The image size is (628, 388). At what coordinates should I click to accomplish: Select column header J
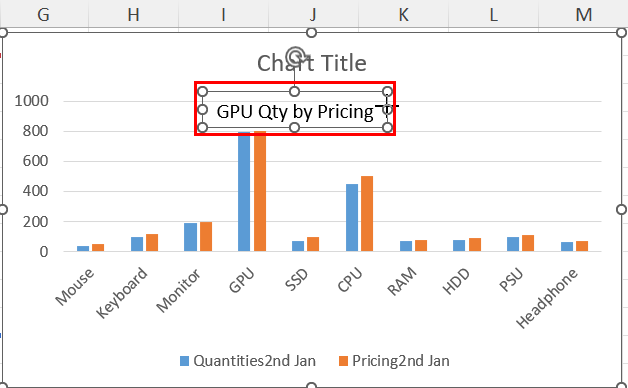coord(313,14)
